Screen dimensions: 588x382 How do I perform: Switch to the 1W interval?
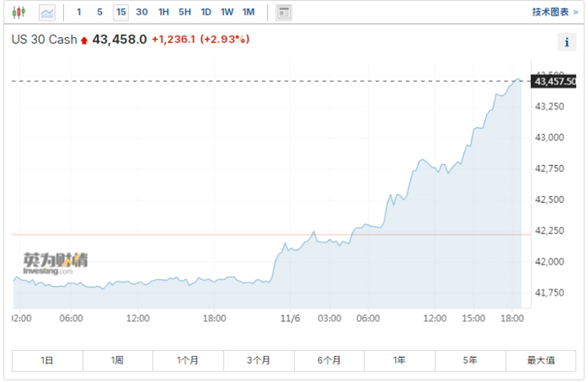coord(227,13)
